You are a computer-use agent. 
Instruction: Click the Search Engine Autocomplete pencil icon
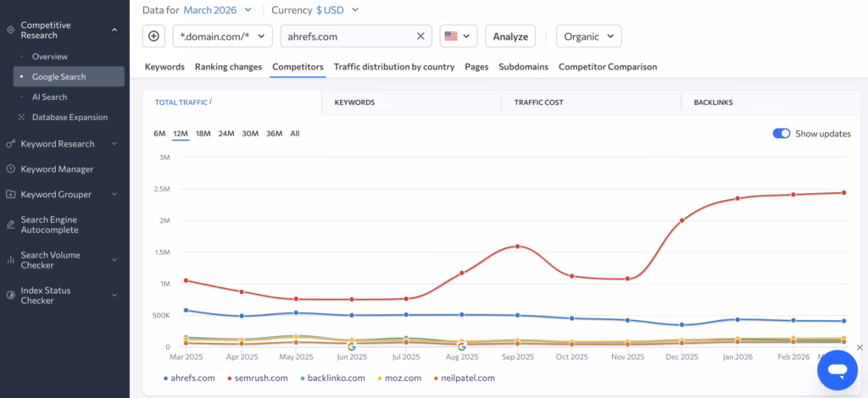point(10,224)
